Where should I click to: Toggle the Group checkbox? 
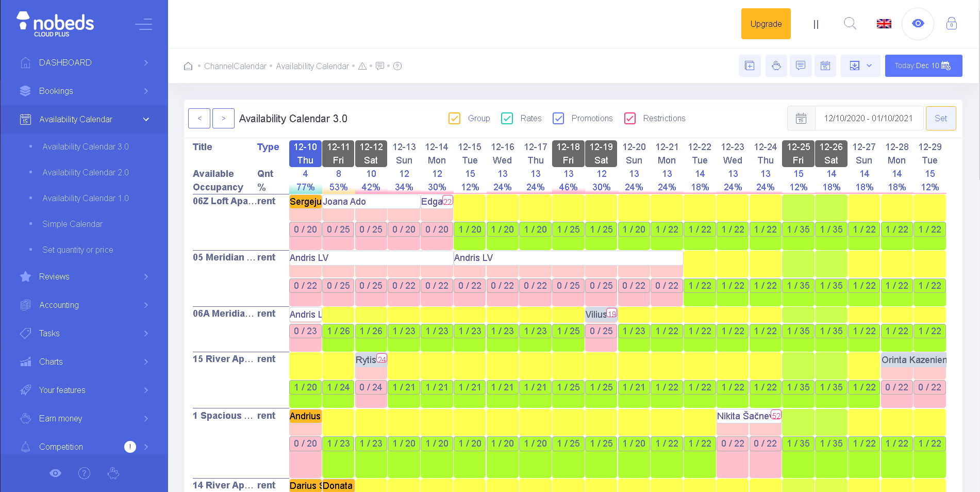[x=454, y=118]
